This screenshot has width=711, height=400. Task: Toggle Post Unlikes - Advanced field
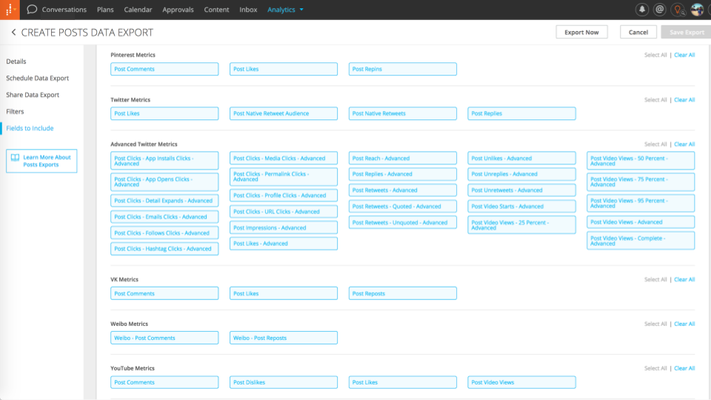click(x=521, y=158)
